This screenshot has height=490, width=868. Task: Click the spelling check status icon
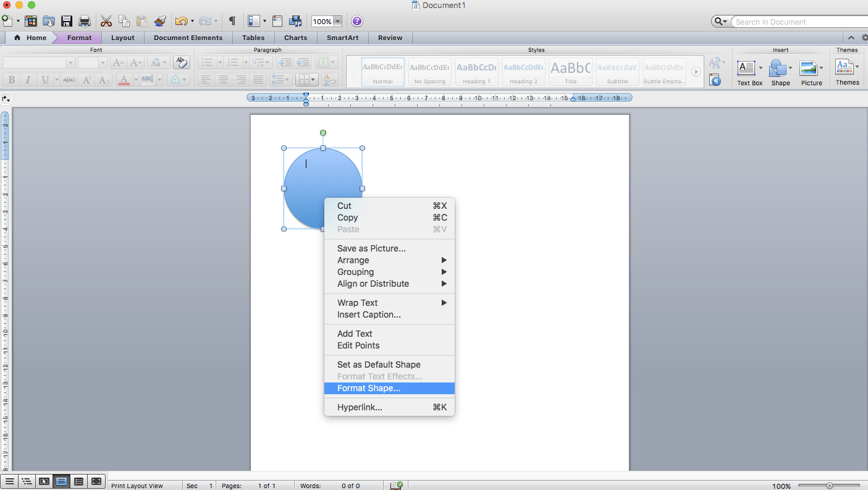(396, 485)
